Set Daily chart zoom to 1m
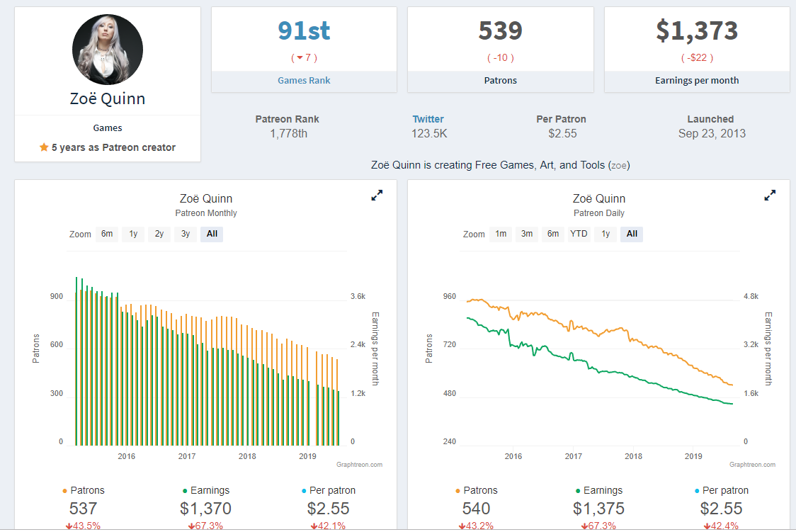The width and height of the screenshot is (796, 532). 501,234
